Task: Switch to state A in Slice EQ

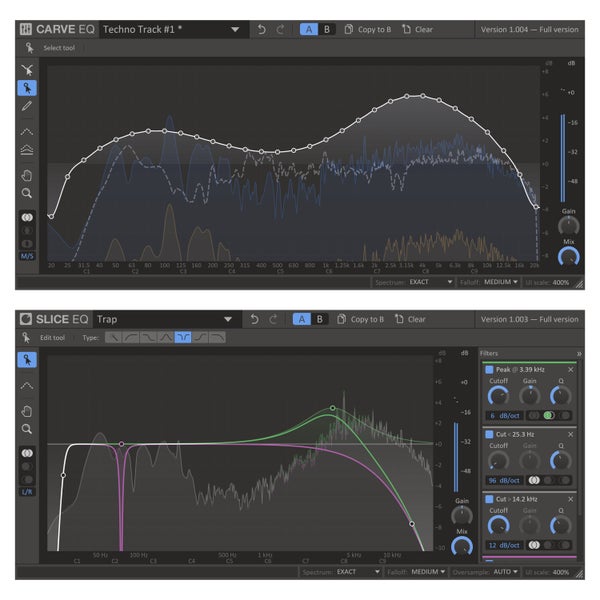Action: (x=302, y=319)
